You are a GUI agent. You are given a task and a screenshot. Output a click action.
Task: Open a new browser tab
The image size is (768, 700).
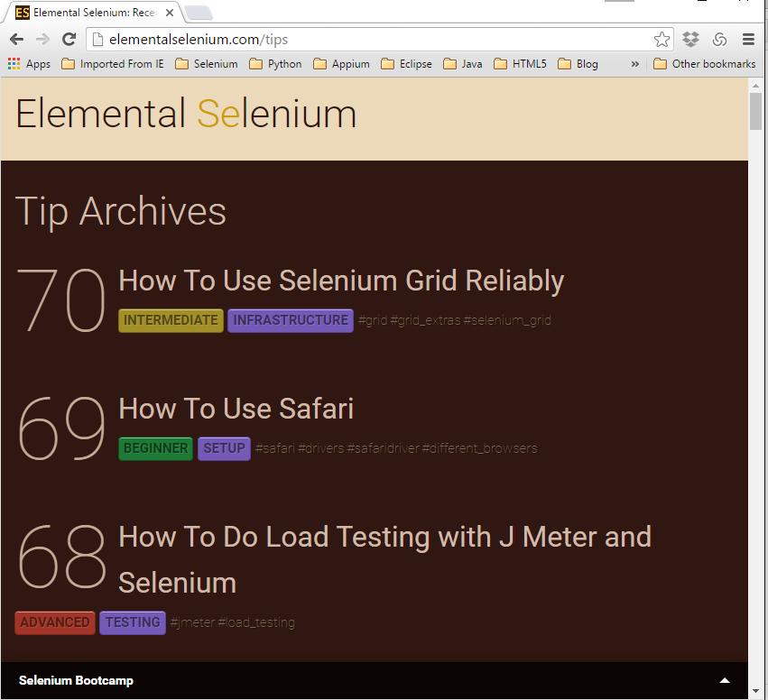coord(197,13)
